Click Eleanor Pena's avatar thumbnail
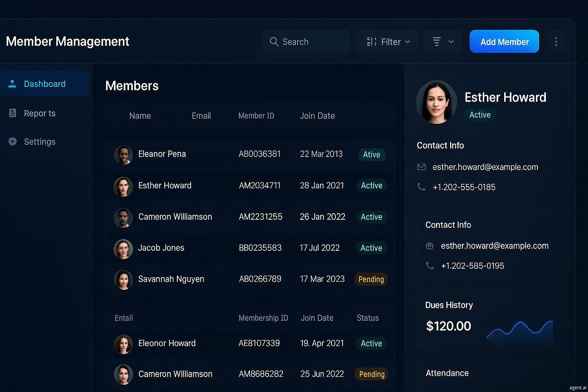Image resolution: width=588 pixels, height=392 pixels. tap(123, 155)
